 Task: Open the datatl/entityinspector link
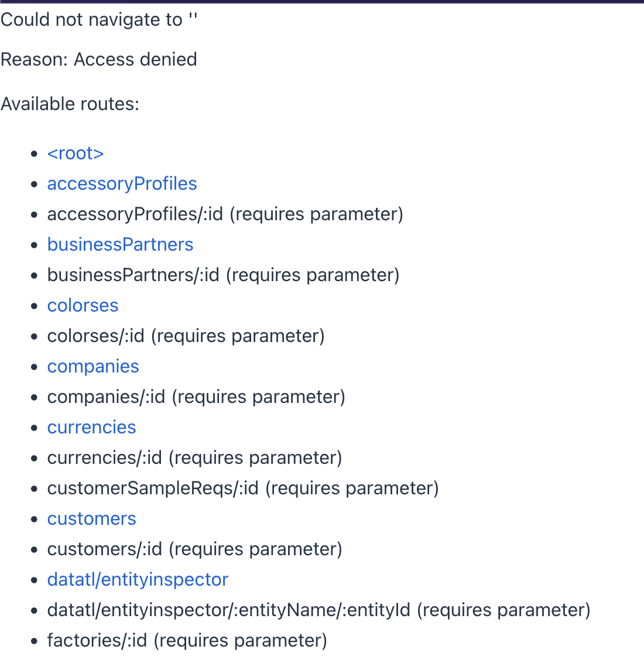(138, 580)
